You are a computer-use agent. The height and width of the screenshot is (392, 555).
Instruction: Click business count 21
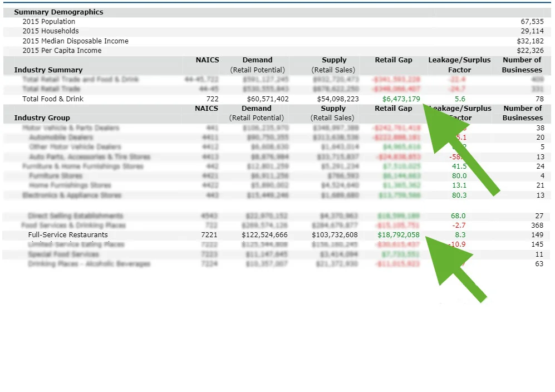tap(540, 185)
